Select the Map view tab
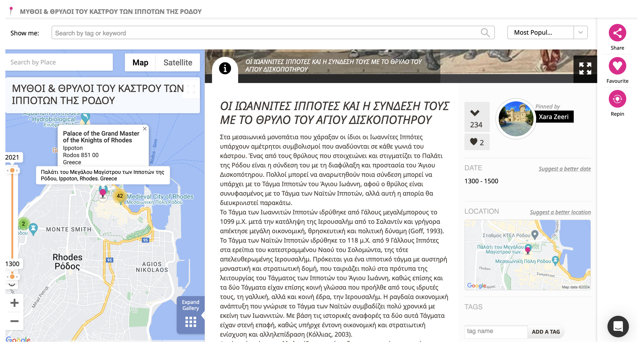This screenshot has height=348, width=644. (x=140, y=63)
